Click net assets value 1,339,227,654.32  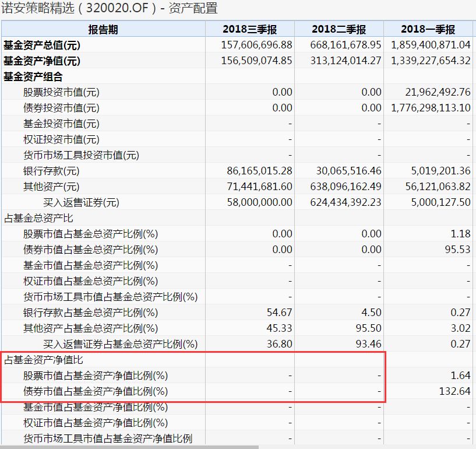pos(431,61)
